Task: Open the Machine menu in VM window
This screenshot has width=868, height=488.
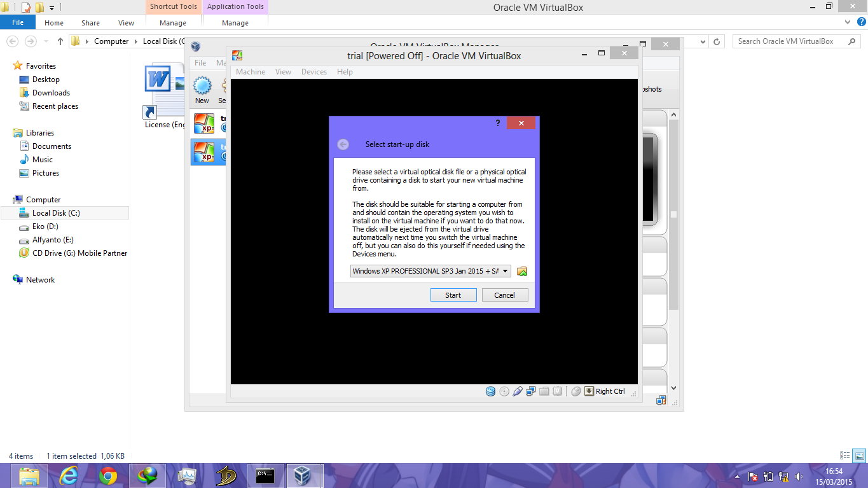Action: [251, 72]
